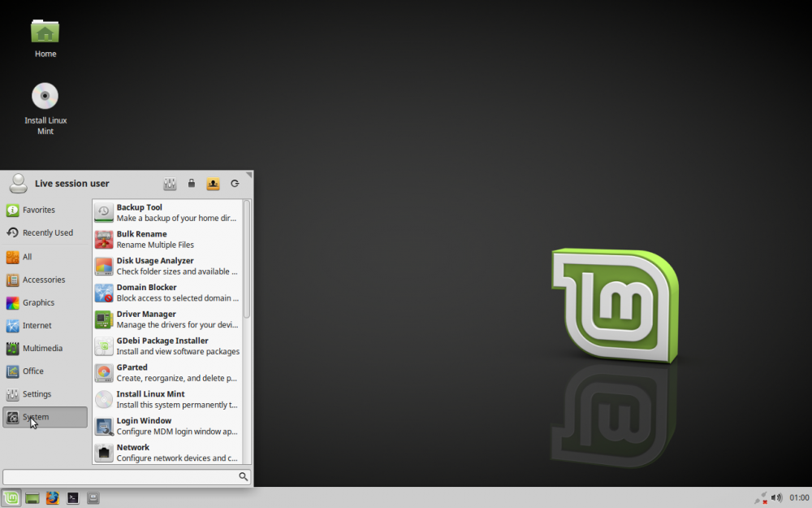Open the volume control tray icon

pyautogui.click(x=776, y=498)
